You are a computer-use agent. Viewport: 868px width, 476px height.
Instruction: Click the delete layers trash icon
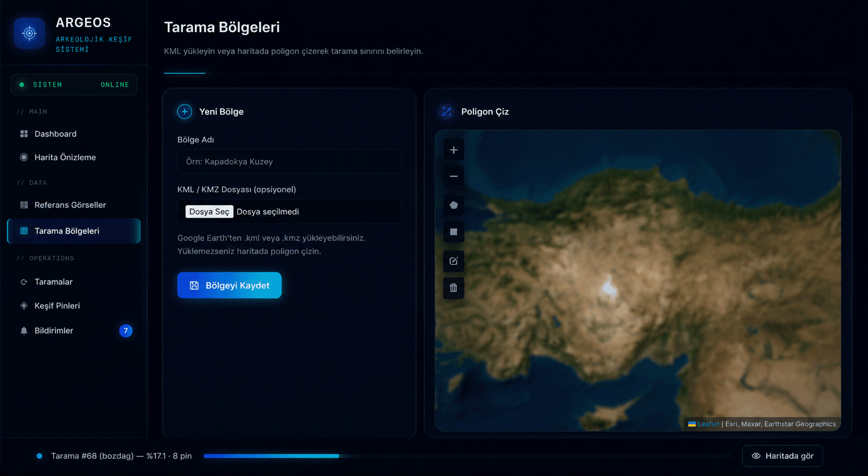(x=454, y=288)
